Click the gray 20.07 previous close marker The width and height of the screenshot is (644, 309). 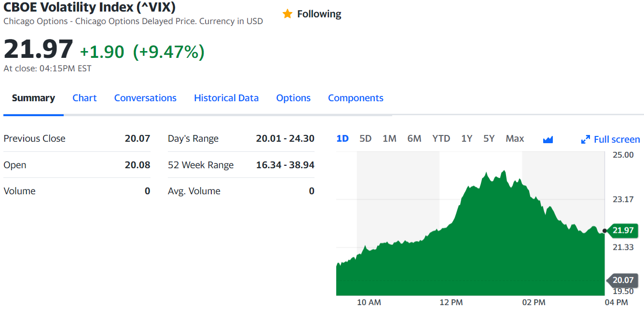(622, 280)
